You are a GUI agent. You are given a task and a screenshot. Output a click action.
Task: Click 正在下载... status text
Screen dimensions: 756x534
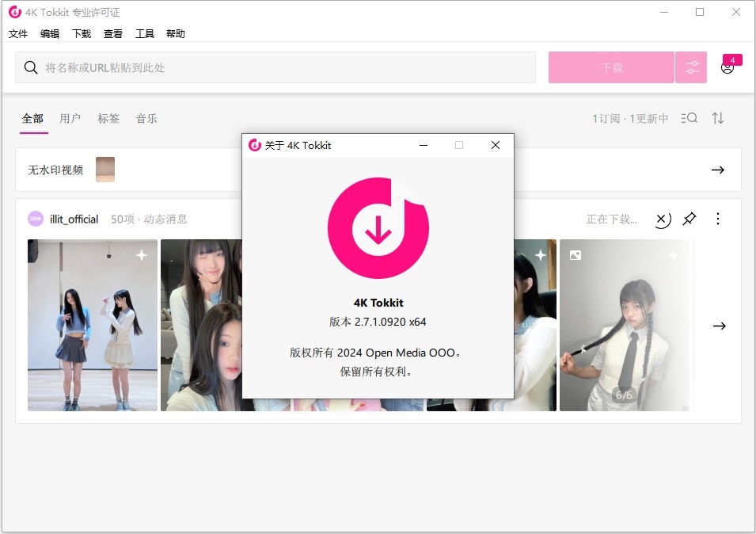coord(612,219)
